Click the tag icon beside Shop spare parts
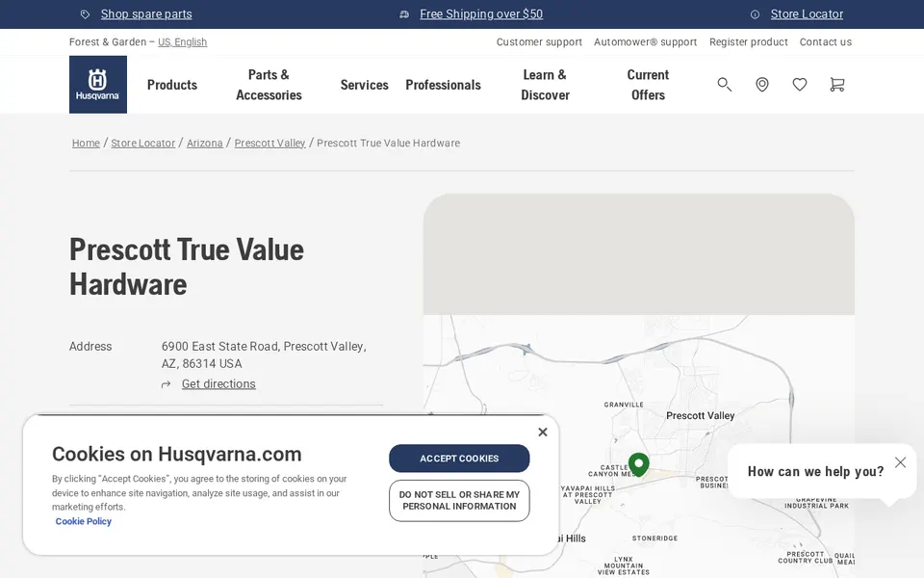Image resolution: width=924 pixels, height=578 pixels. tap(86, 14)
